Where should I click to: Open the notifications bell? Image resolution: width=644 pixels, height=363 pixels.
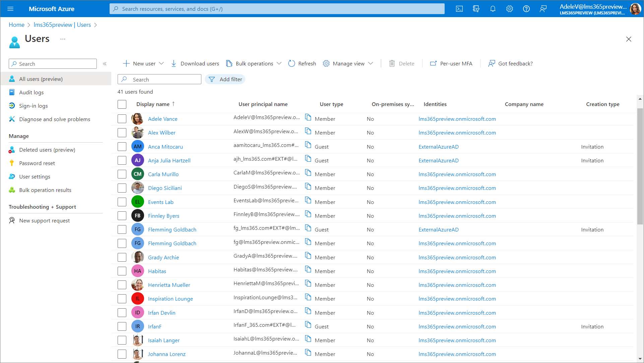pos(493,9)
